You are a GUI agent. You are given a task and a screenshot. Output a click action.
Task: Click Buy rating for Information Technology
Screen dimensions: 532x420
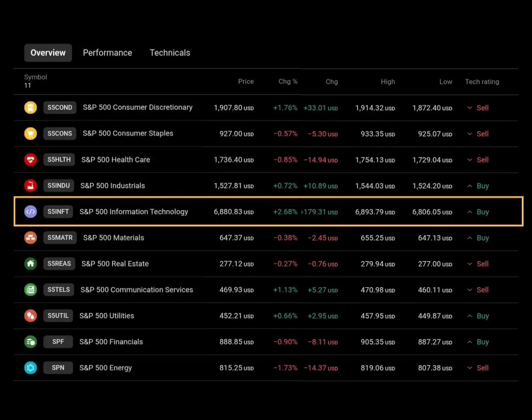coord(478,212)
